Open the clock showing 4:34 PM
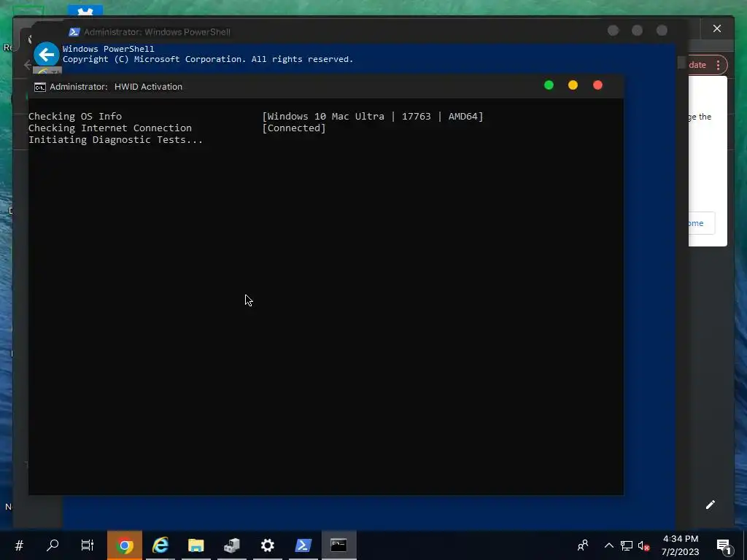 point(681,545)
